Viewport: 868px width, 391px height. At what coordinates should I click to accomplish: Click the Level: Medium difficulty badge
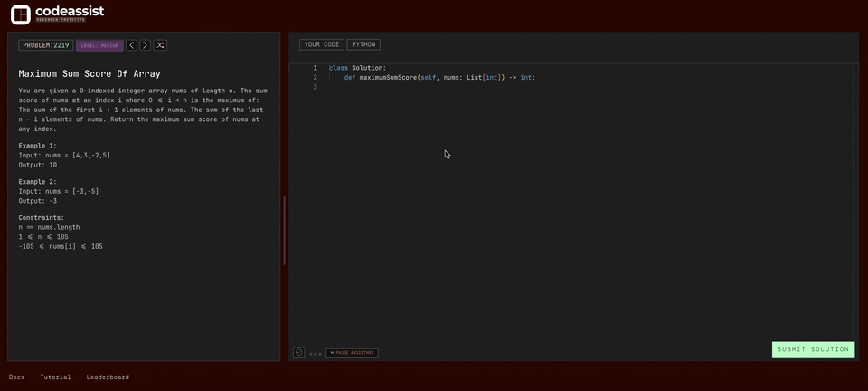tap(99, 45)
